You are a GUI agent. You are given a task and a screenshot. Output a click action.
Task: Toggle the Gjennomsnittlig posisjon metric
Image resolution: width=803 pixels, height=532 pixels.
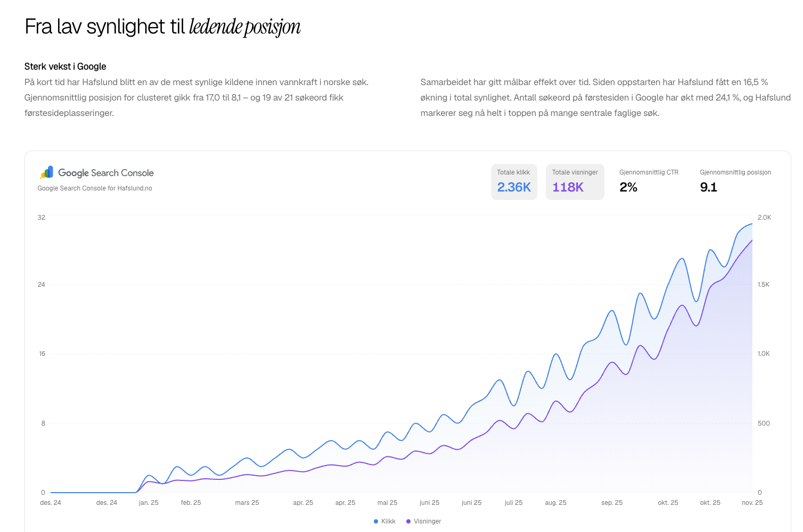pyautogui.click(x=735, y=182)
